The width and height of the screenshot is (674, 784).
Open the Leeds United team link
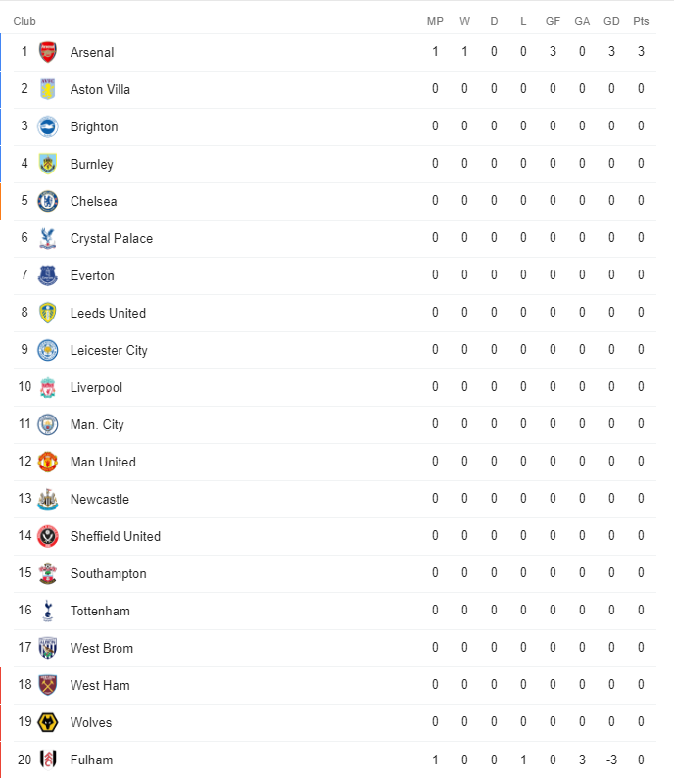[x=108, y=313]
